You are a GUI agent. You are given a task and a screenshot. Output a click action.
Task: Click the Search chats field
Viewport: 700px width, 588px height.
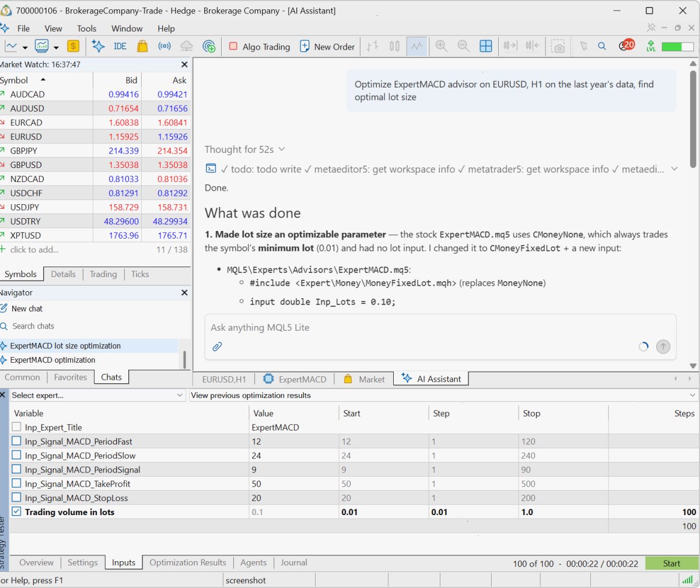click(x=33, y=326)
